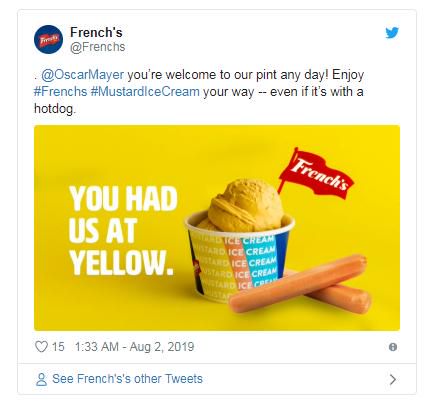This screenshot has width=437, height=402.
Task: Click the red French's flag in image
Action: pos(315,173)
